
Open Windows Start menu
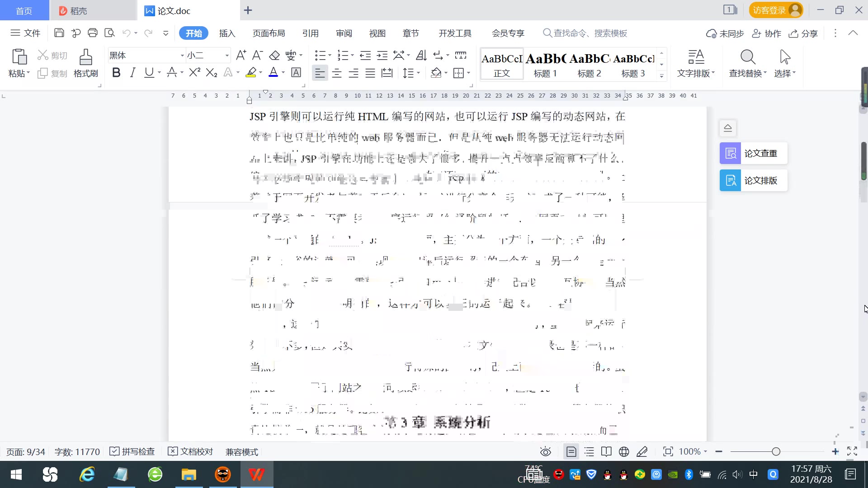click(x=16, y=474)
